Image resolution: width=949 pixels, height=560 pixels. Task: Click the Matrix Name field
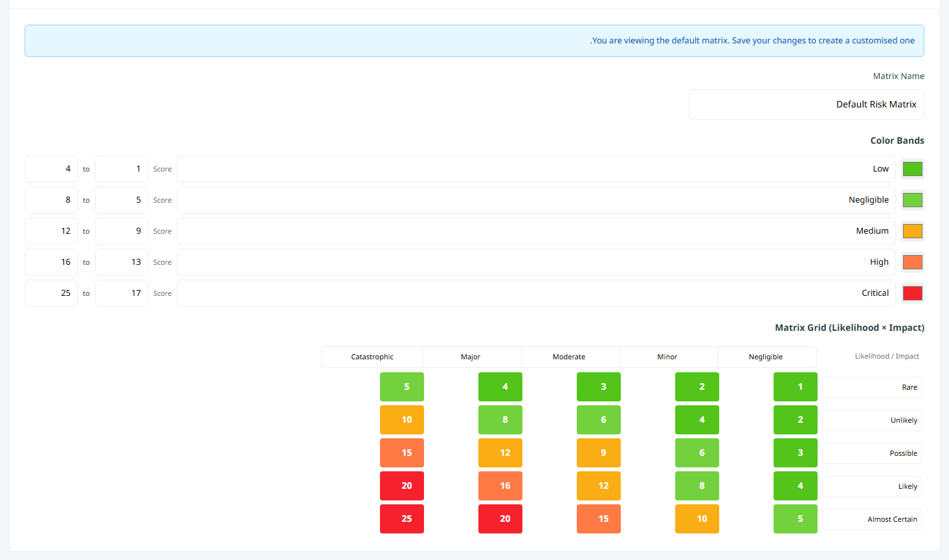[807, 105]
